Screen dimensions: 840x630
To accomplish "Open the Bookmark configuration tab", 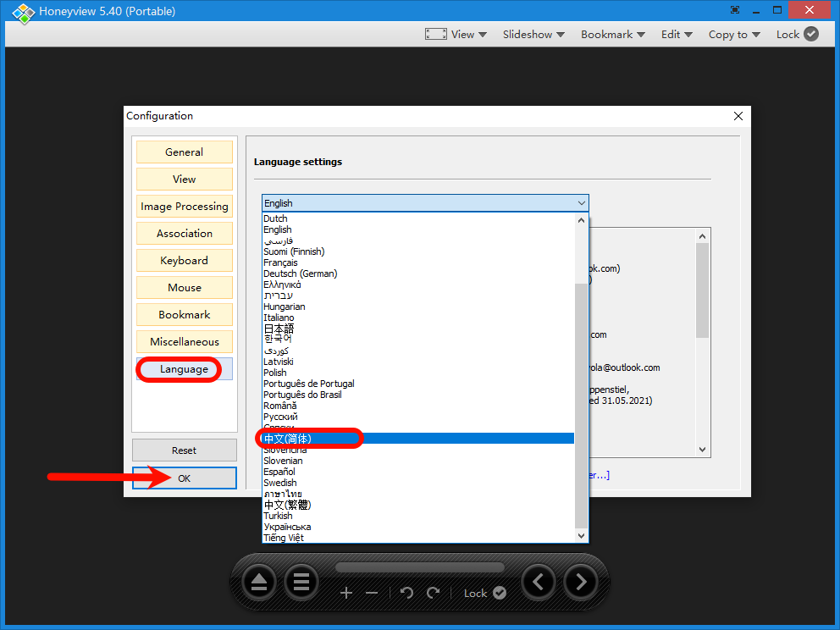I will click(185, 314).
